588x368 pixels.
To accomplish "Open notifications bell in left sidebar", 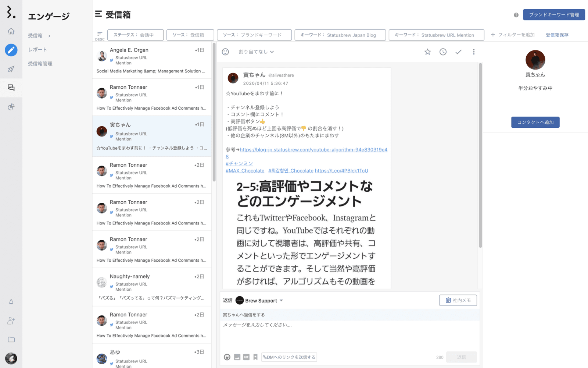I will click(x=11, y=302).
